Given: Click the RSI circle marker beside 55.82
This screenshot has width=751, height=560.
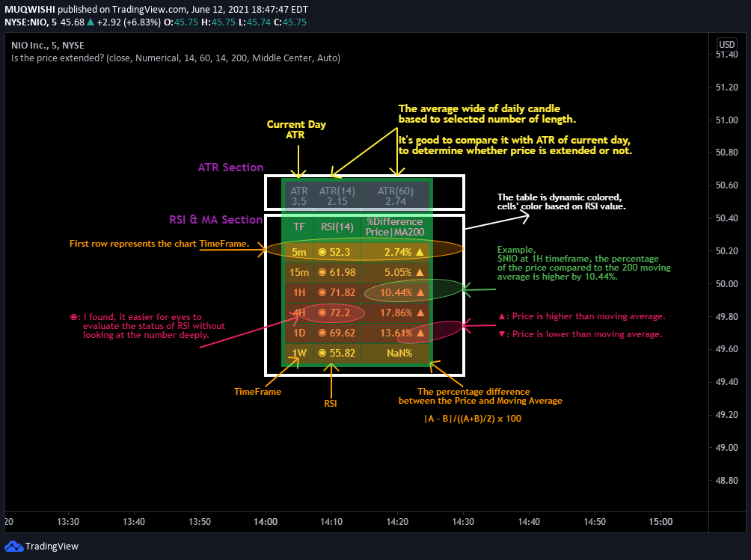Looking at the screenshot, I should point(322,353).
